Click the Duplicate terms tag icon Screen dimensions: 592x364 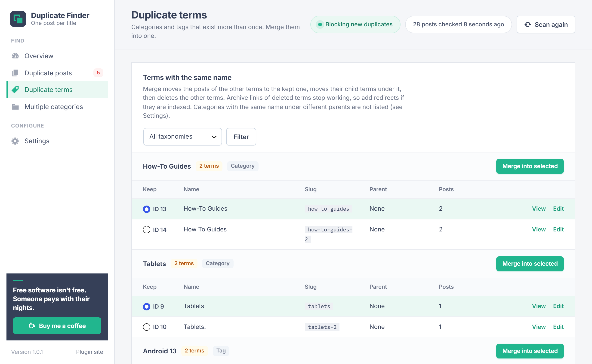[15, 90]
